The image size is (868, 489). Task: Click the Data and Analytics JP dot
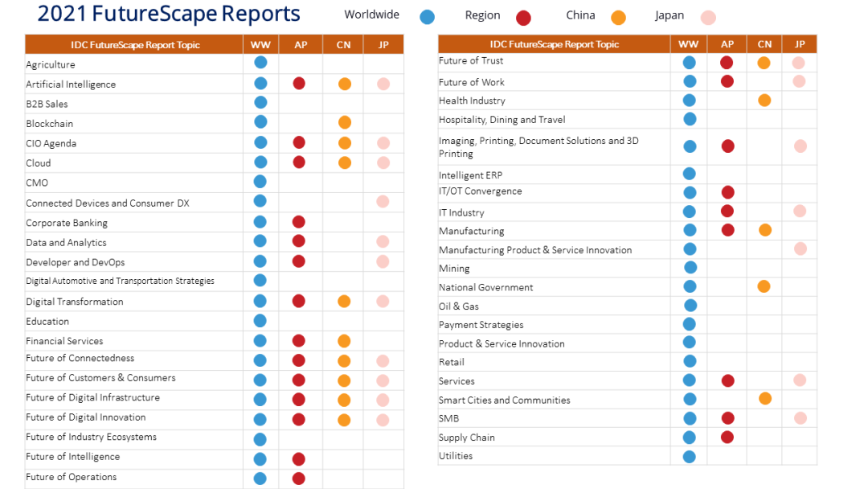pos(383,241)
